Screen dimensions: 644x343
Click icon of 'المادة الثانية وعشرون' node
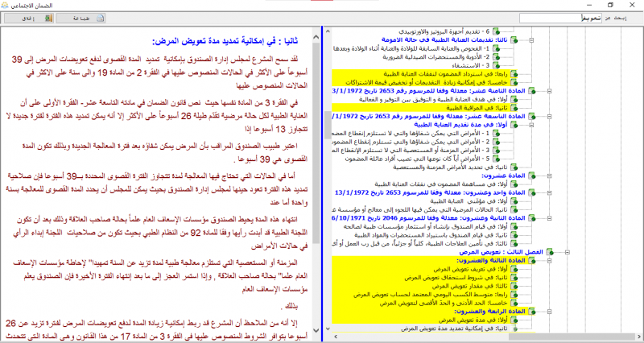(532, 218)
